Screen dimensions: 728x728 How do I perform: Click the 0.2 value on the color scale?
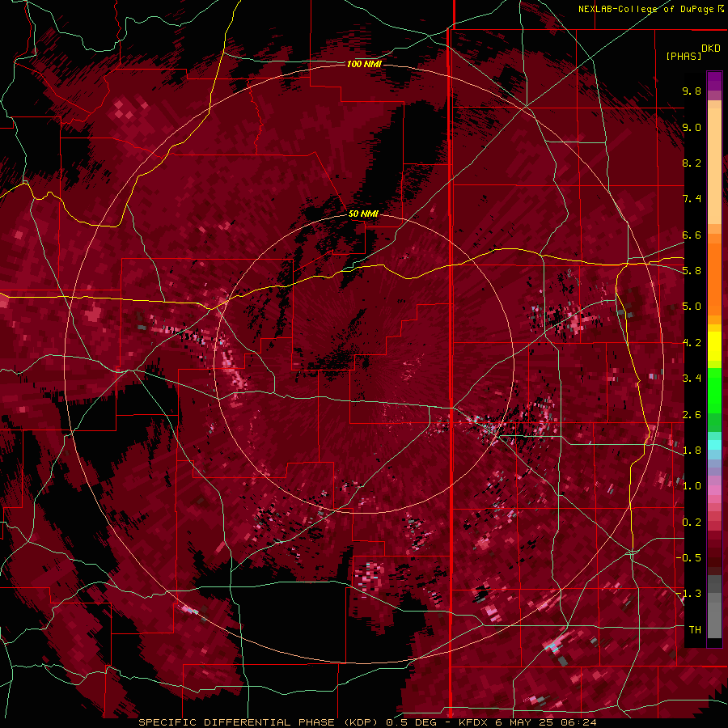coord(692,523)
